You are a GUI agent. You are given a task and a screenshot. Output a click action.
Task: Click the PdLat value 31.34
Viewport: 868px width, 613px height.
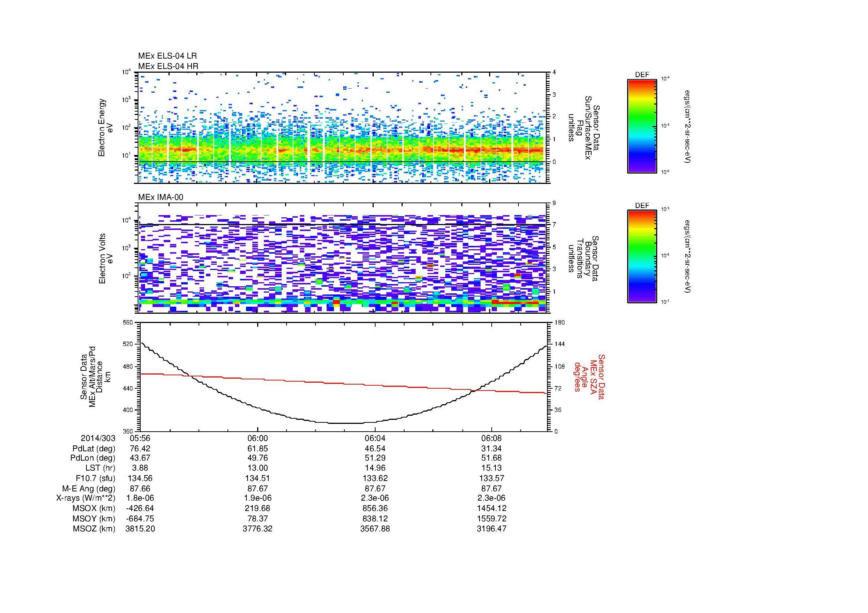[x=491, y=449]
